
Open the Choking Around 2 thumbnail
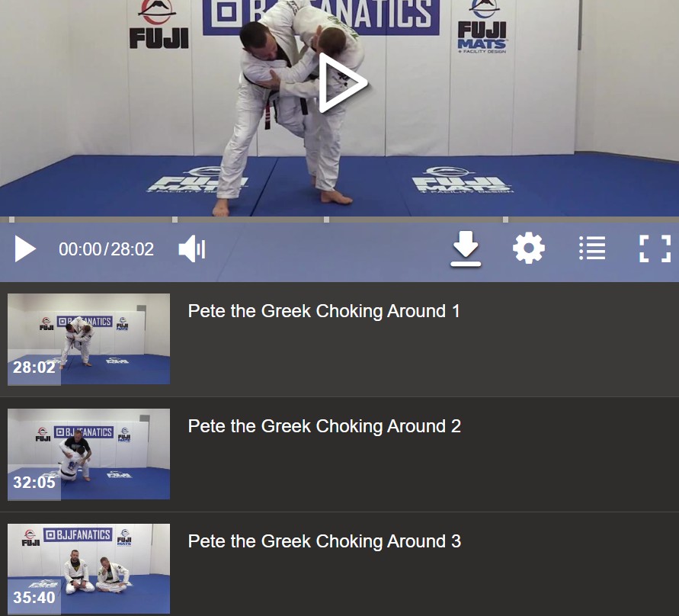point(88,454)
